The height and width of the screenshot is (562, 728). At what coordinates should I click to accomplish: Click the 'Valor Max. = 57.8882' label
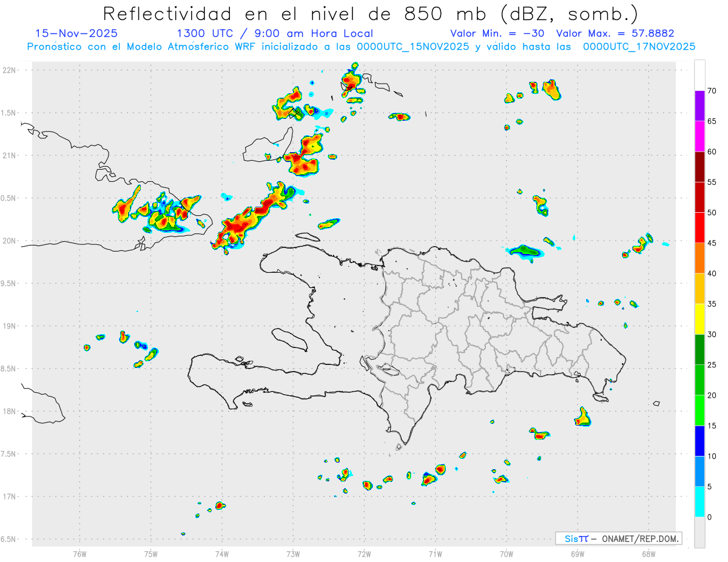pos(615,33)
